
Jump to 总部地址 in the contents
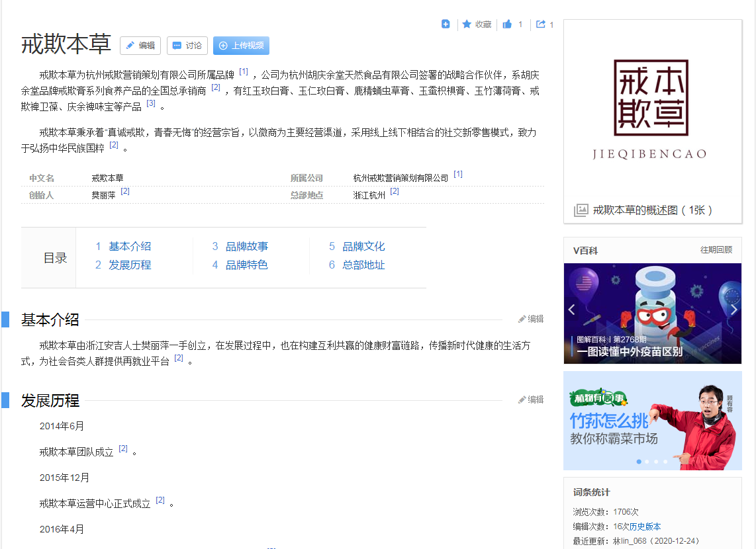pyautogui.click(x=363, y=265)
